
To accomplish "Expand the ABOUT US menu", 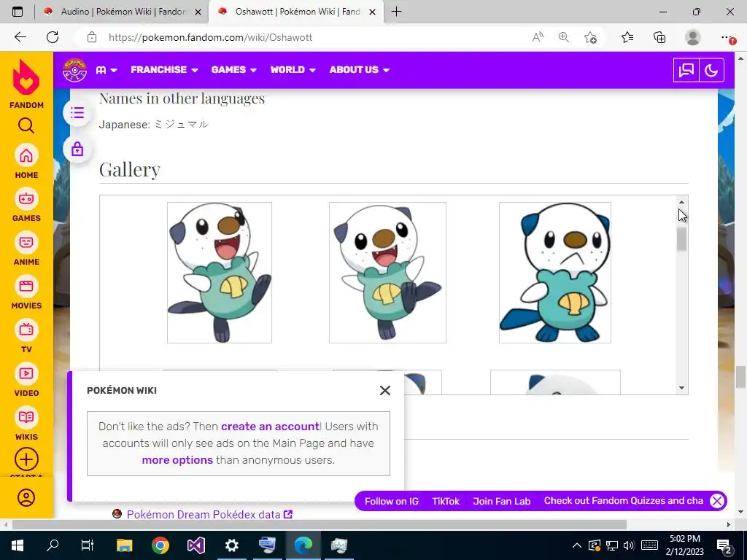I will pyautogui.click(x=359, y=69).
